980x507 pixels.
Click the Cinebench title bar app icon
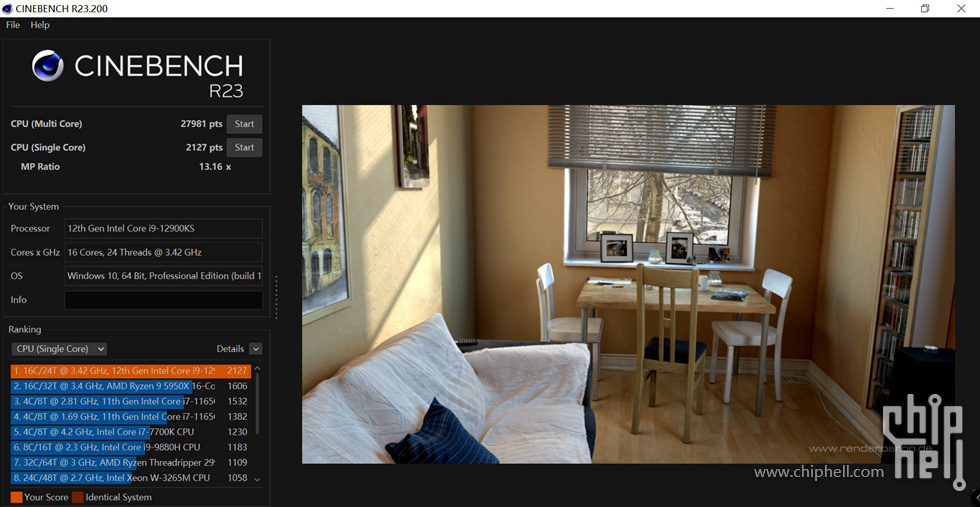coord(8,8)
